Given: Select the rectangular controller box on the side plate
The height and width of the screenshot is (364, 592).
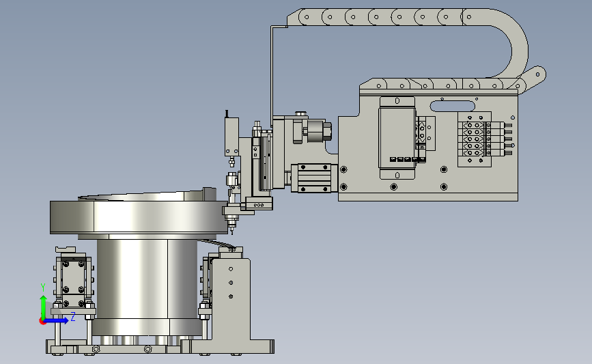Looking at the screenshot, I should (x=397, y=137).
